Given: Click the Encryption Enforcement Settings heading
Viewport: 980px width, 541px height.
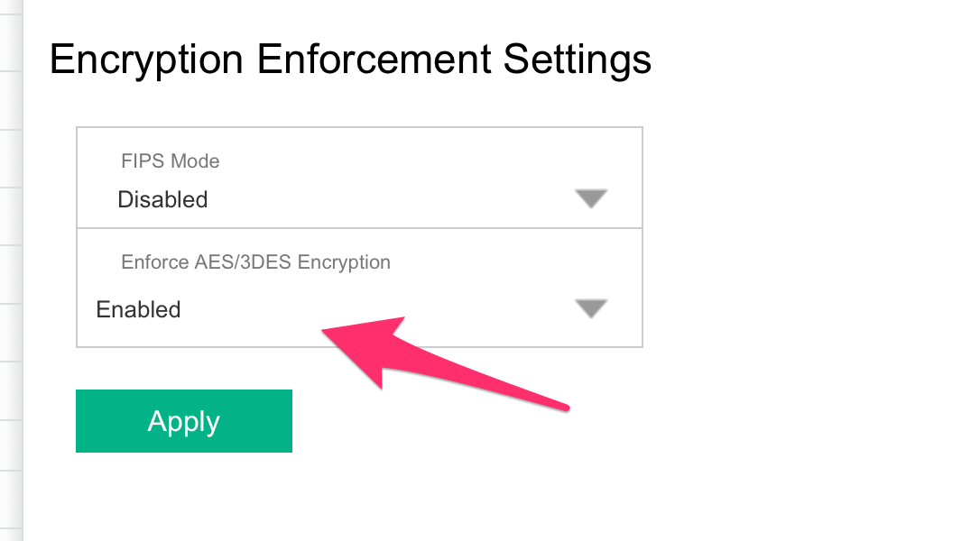Looking at the screenshot, I should point(350,60).
